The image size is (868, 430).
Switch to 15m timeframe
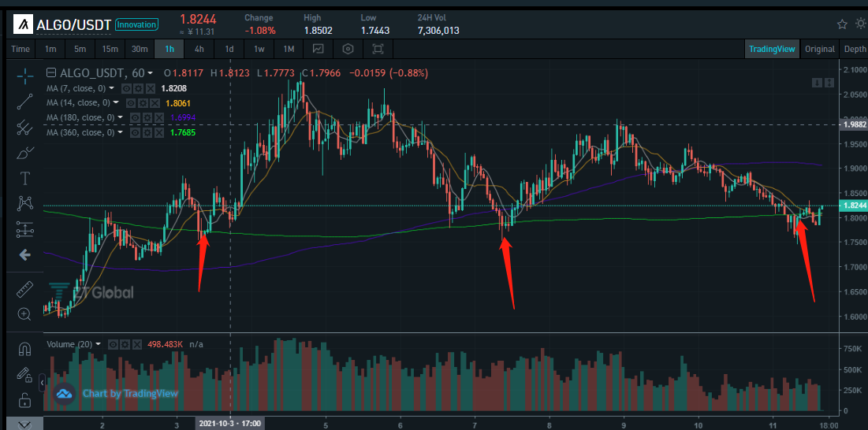click(x=110, y=49)
